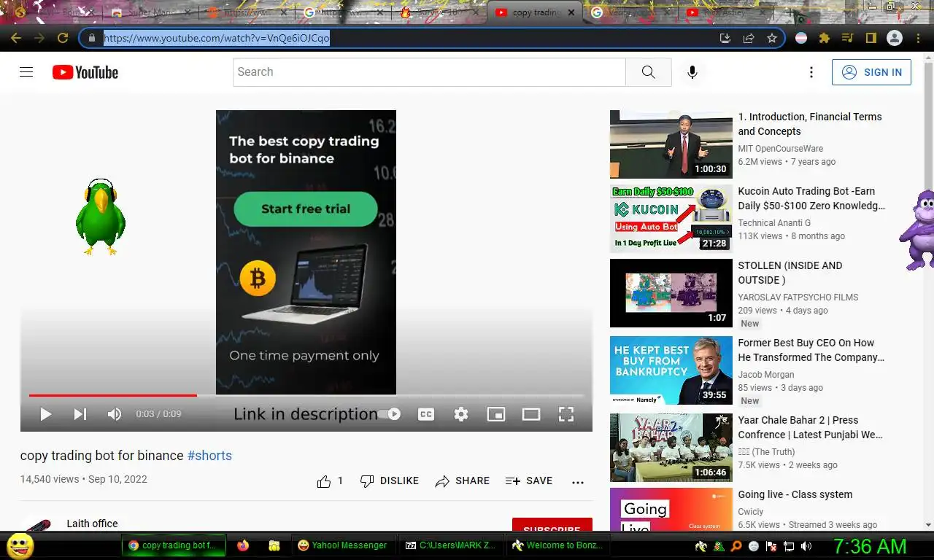
Task: Adjust system volume tray icon
Action: pyautogui.click(x=806, y=546)
